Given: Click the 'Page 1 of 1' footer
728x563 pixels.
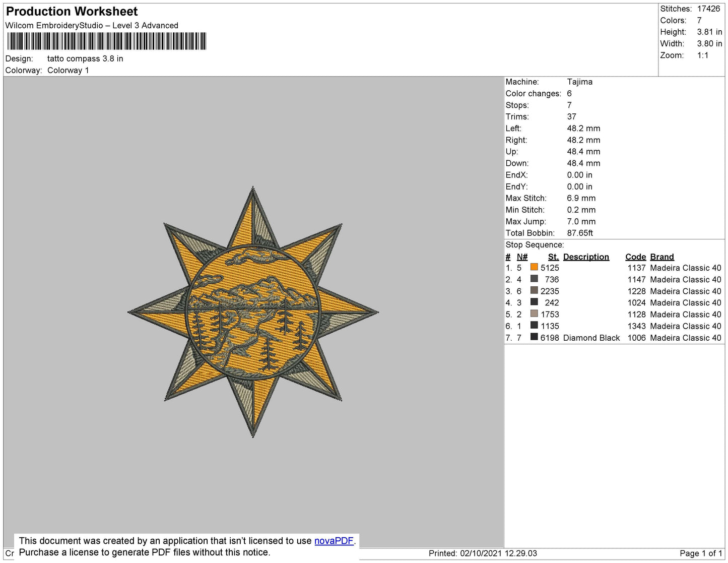Looking at the screenshot, I should pyautogui.click(x=701, y=553).
